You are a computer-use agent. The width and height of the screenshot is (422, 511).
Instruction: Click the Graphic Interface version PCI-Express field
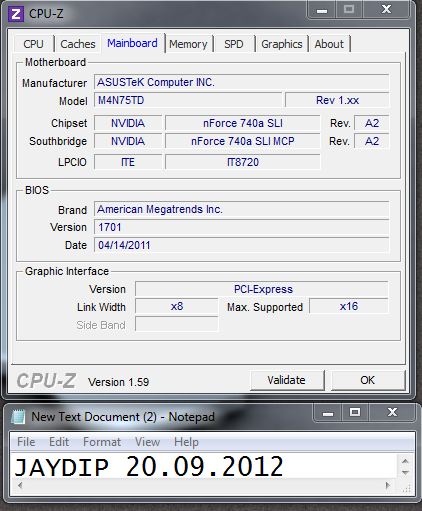point(262,289)
